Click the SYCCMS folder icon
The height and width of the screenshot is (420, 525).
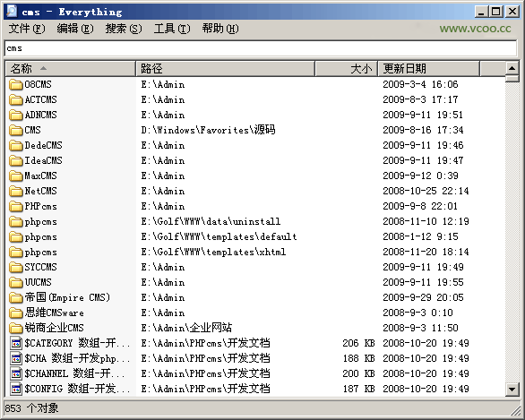pos(16,268)
